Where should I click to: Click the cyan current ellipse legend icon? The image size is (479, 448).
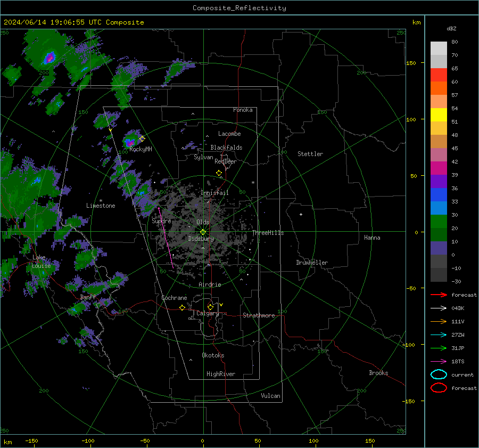click(439, 374)
